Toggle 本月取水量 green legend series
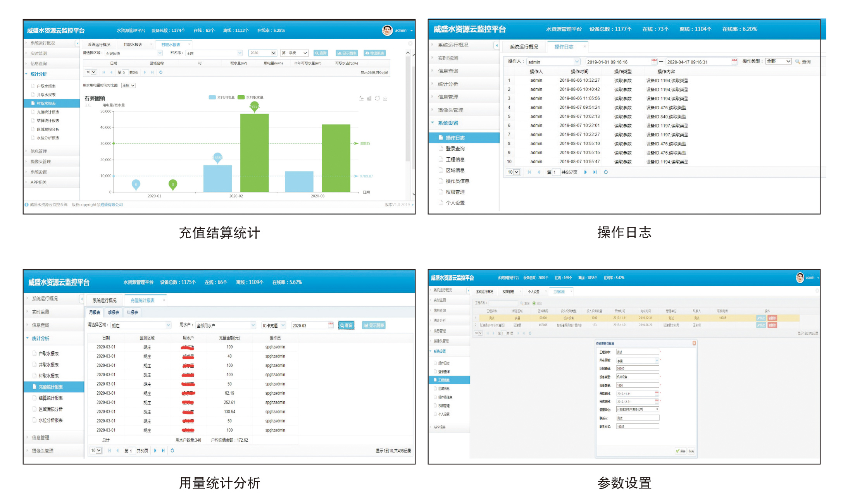This screenshot has width=843, height=504. [250, 97]
